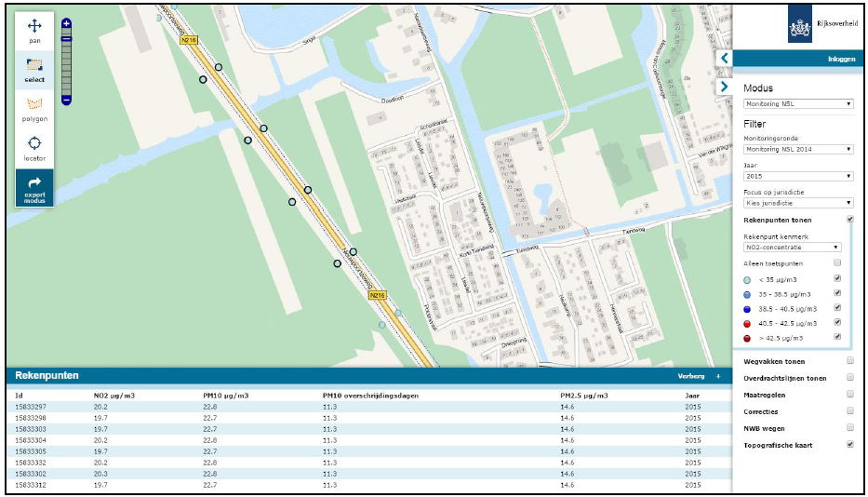Image resolution: width=868 pixels, height=497 pixels.
Task: Toggle the 38.5 - 40.5 µg/m3 checkbox
Action: pos(837,307)
